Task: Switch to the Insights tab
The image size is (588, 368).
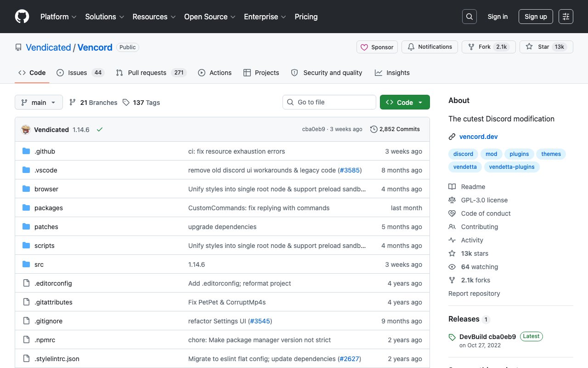Action: click(x=392, y=73)
